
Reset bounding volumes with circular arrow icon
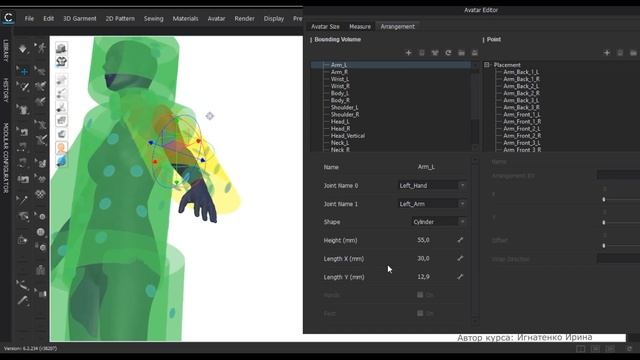(x=448, y=53)
